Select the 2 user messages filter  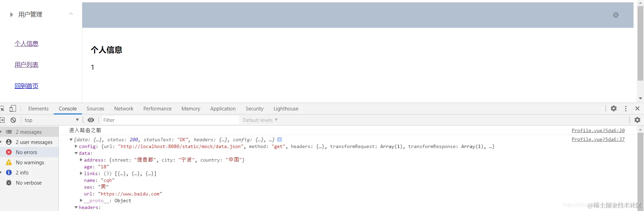pos(29,142)
